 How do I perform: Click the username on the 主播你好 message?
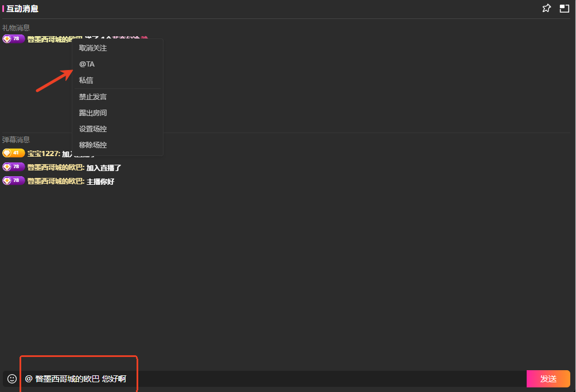pos(55,181)
